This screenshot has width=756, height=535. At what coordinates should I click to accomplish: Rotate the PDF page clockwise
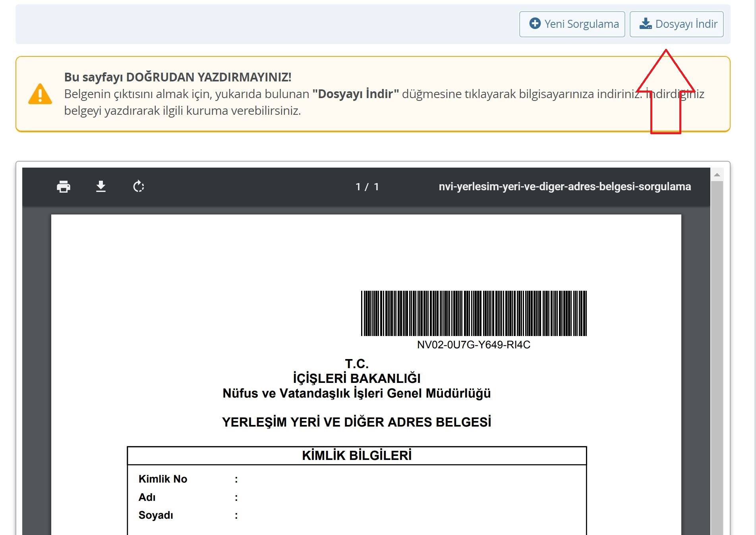tap(138, 186)
